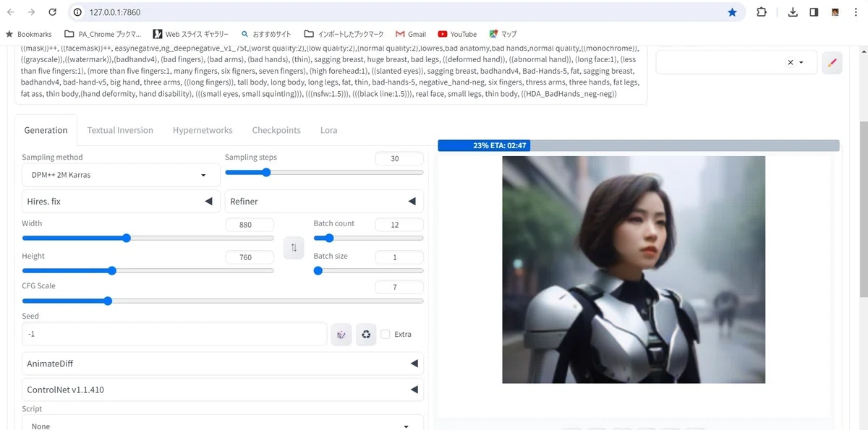Select the Generation tab
This screenshot has width=868, height=430.
click(46, 130)
